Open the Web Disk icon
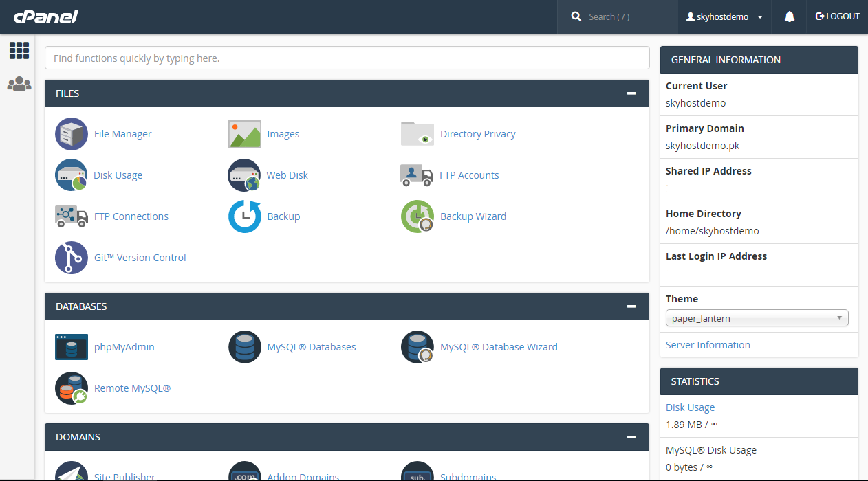This screenshot has width=868, height=481. [x=245, y=175]
